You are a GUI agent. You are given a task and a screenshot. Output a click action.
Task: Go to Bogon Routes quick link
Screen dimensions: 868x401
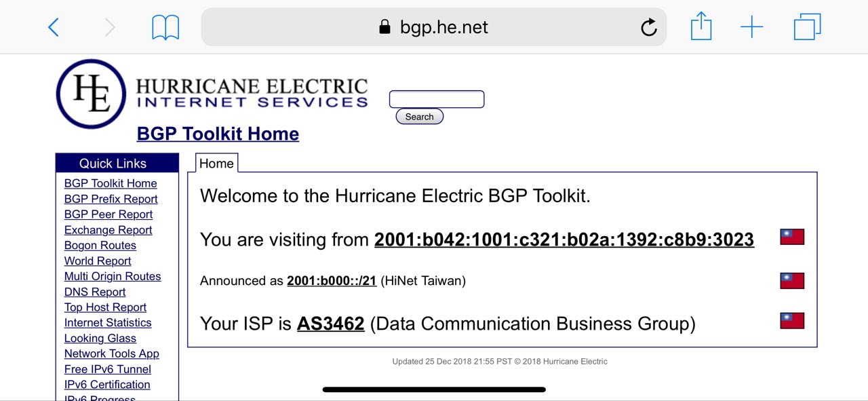pos(100,246)
